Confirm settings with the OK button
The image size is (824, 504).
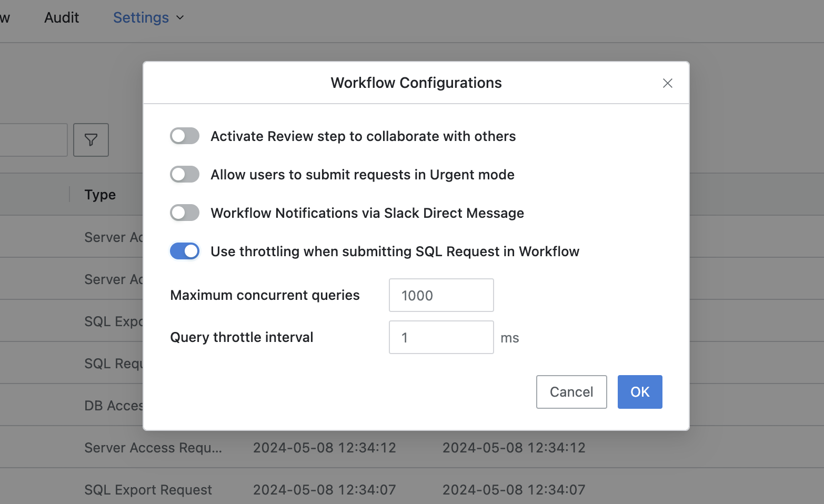pyautogui.click(x=640, y=392)
